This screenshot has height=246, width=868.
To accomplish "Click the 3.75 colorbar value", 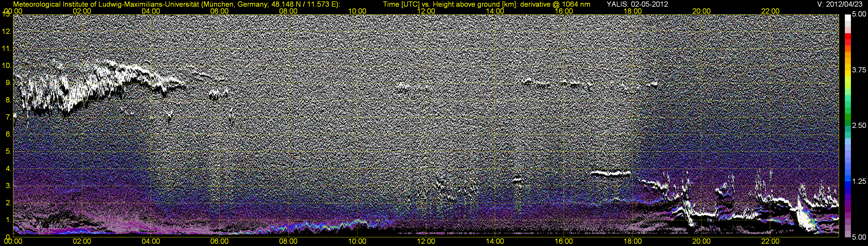I will 859,70.
